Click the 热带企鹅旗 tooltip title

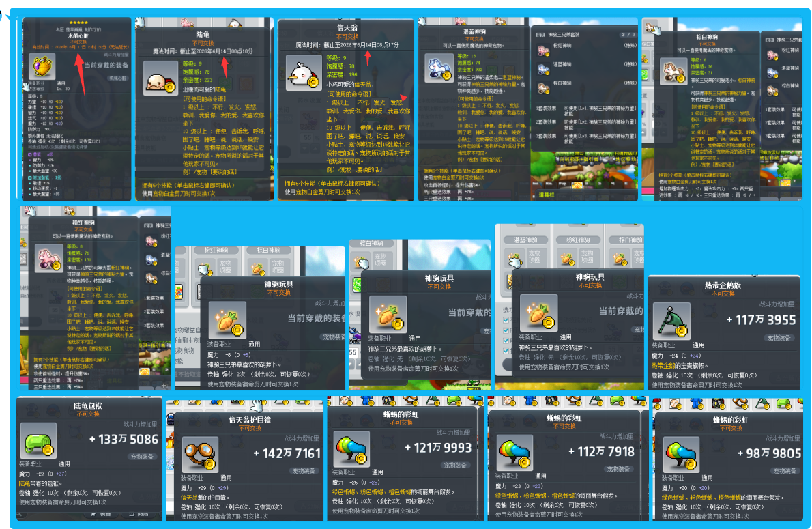pyautogui.click(x=723, y=285)
